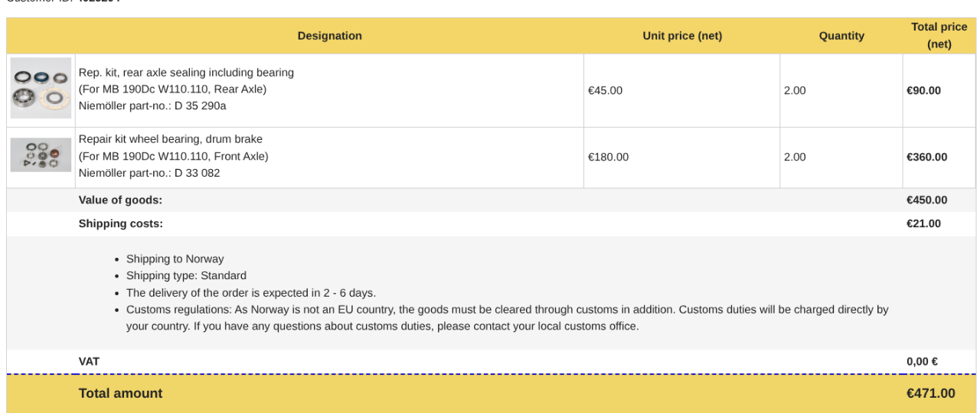Open the wheel bearing repair kit thumbnail
Image resolution: width=980 pixels, height=413 pixels.
pos(41,155)
